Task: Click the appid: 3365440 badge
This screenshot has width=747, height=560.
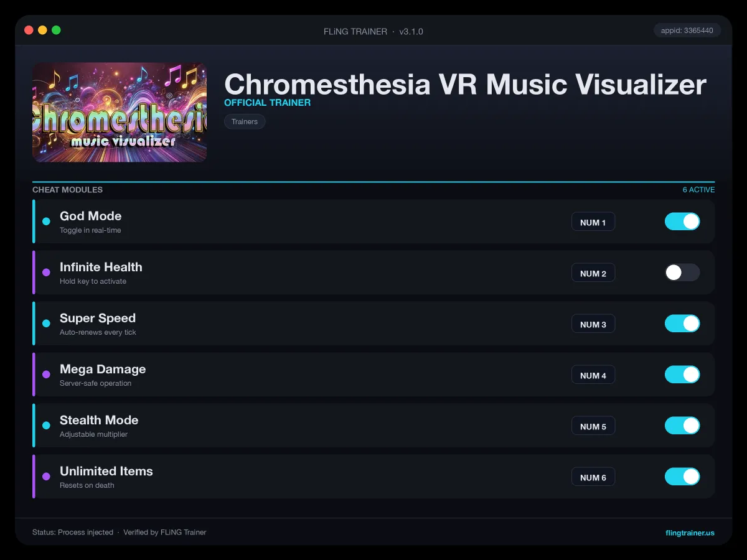Action: point(687,30)
